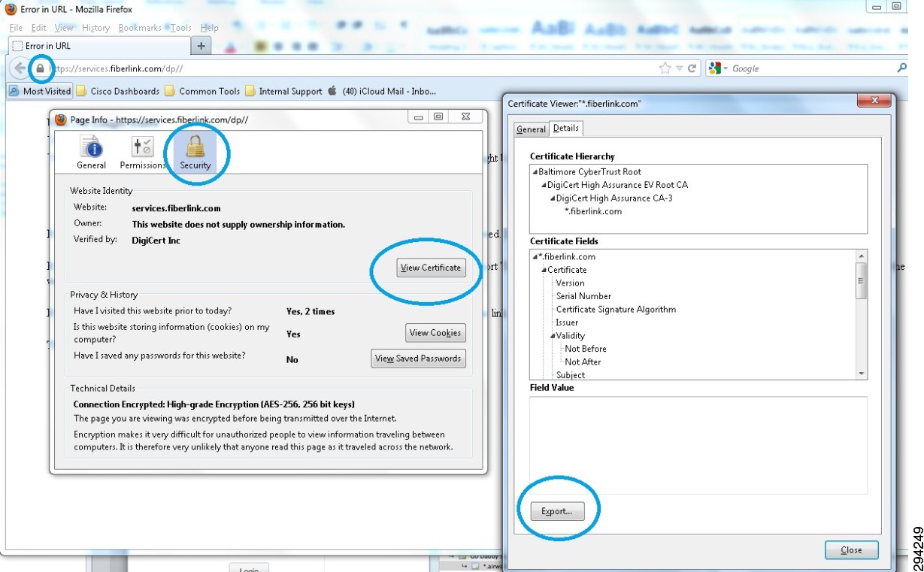Open the History menu

95,28
